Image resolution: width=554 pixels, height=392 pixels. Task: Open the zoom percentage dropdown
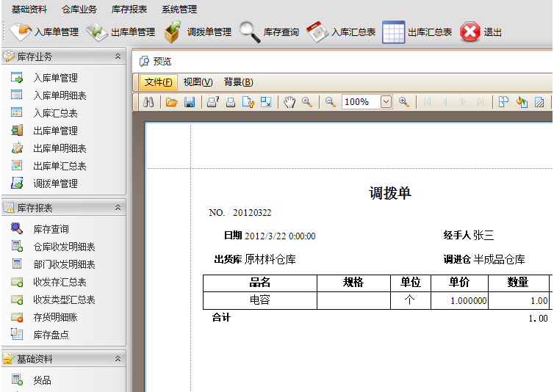[x=386, y=102]
